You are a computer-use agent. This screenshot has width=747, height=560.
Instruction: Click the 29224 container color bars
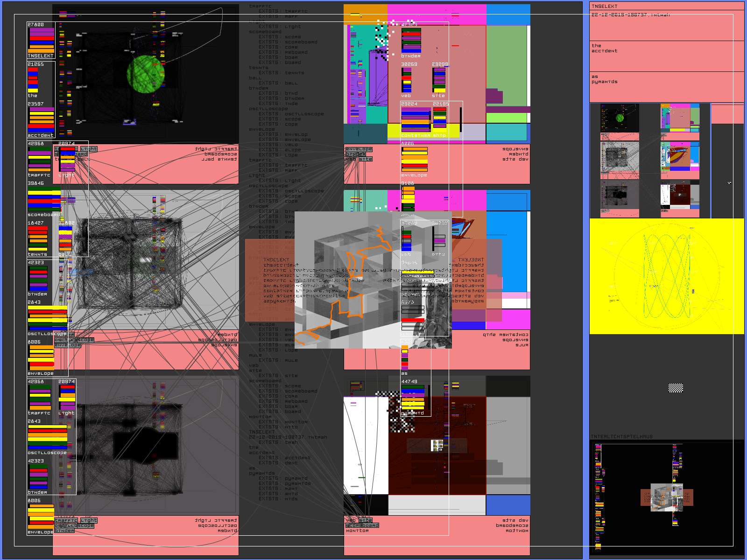(x=415, y=119)
